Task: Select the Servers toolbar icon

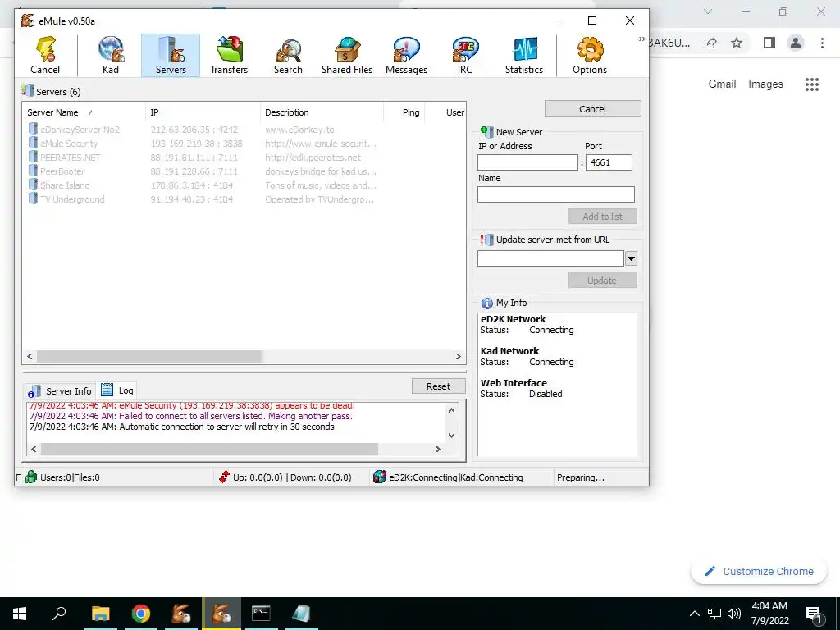Action: pos(171,56)
